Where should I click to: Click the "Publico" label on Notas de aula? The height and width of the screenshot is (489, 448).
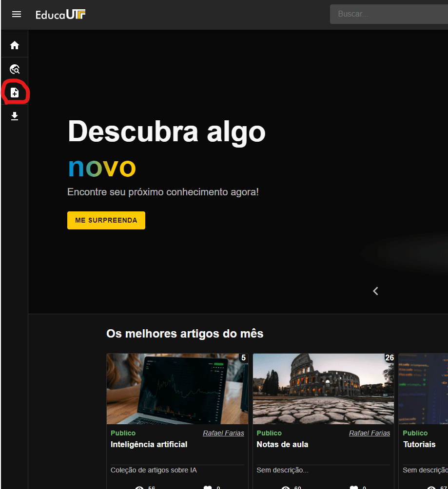click(269, 433)
